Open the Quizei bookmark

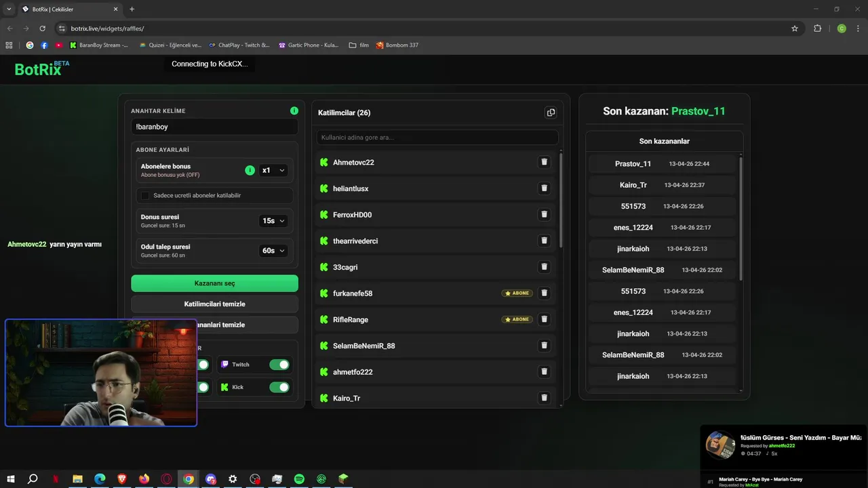(170, 45)
